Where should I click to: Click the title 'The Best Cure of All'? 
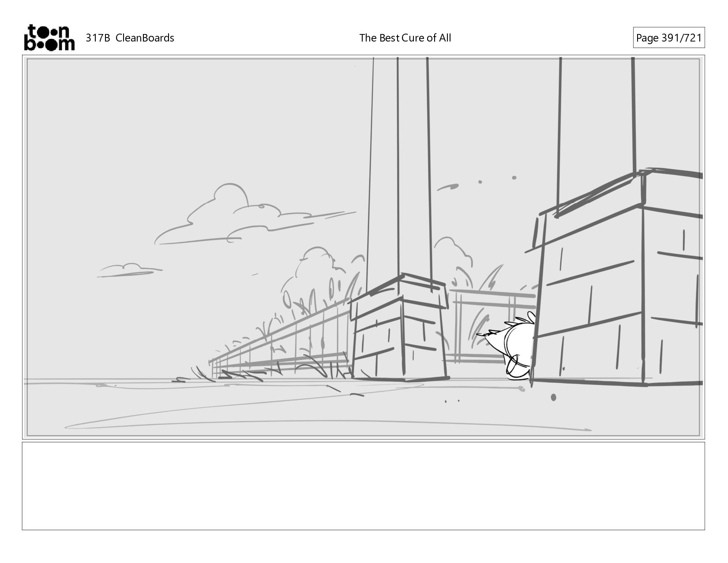[405, 38]
